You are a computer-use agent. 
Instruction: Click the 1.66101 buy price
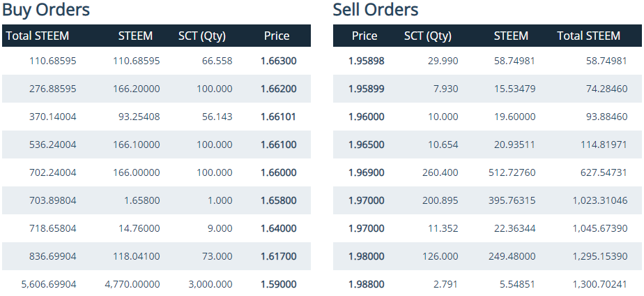pyautogui.click(x=279, y=117)
